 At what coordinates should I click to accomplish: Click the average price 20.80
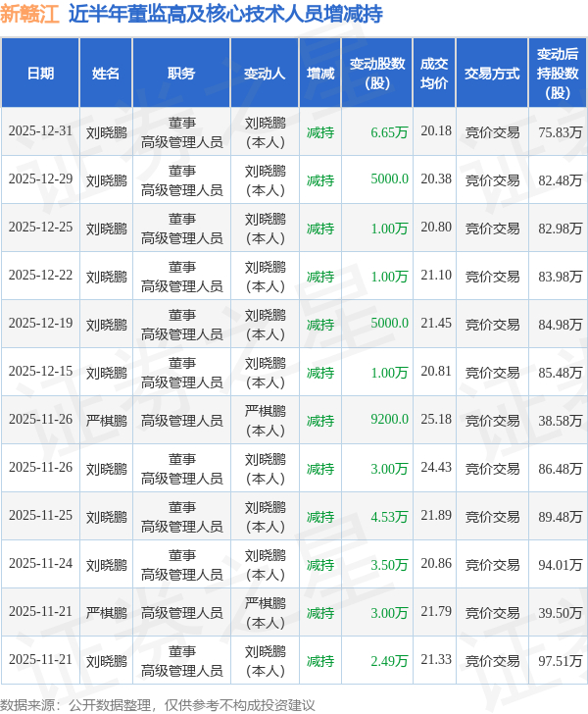click(x=436, y=228)
